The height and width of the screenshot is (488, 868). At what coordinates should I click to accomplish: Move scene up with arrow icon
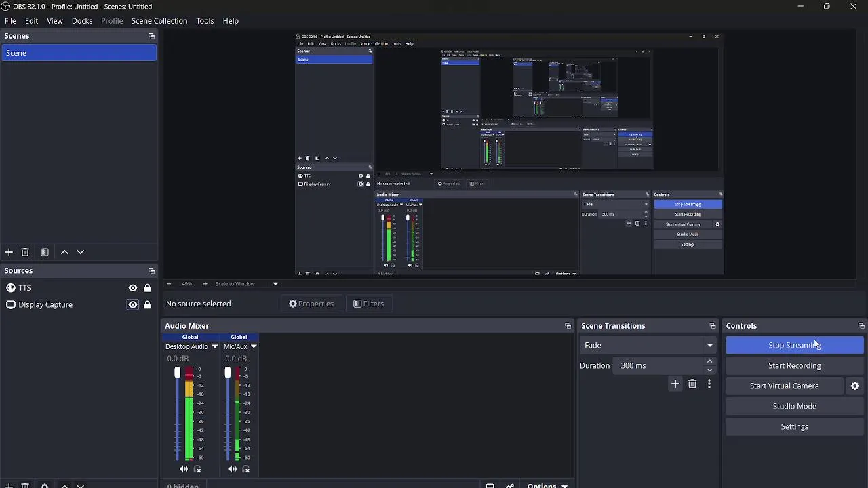click(x=64, y=252)
